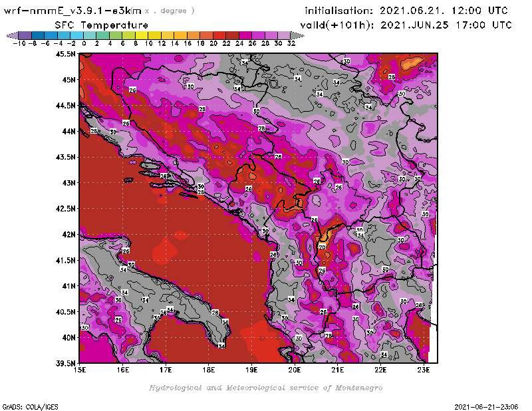Click the 'SFC Temperature' title text
Viewport: 532px width, 411px height.
102,25
